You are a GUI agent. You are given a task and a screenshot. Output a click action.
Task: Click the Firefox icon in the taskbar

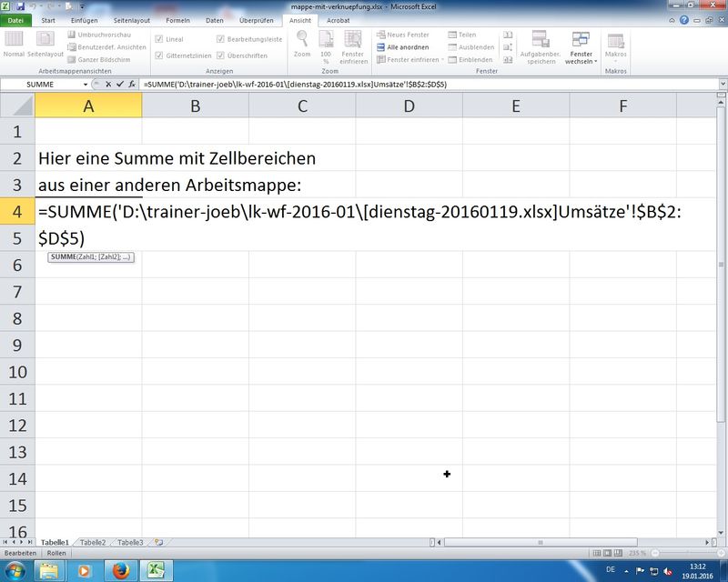(x=121, y=569)
